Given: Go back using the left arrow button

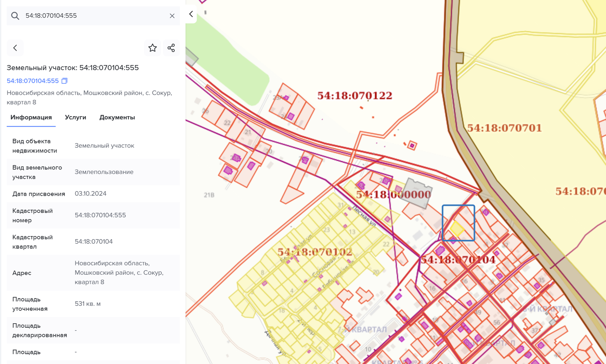Looking at the screenshot, I should pos(15,48).
